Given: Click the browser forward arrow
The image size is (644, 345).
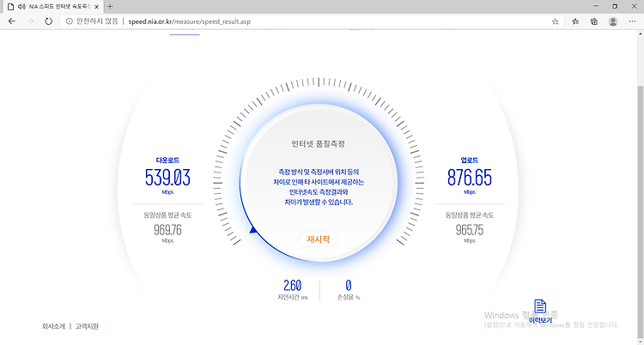Looking at the screenshot, I should click(30, 21).
